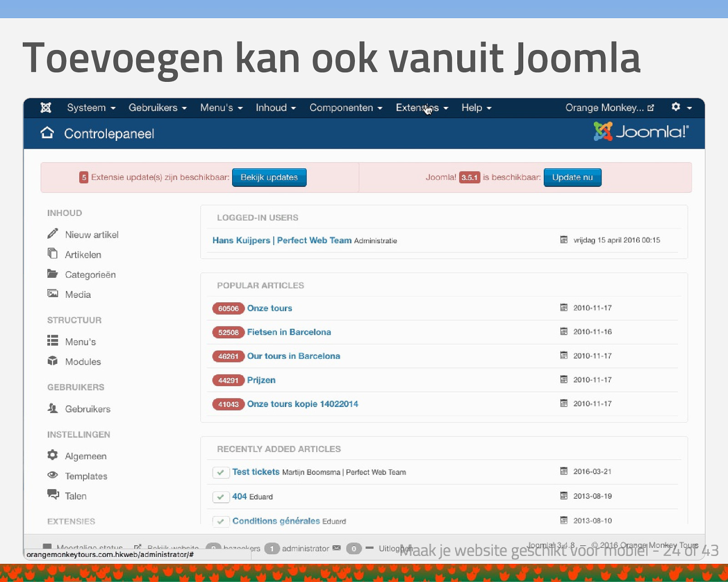
Task: Open the Extensies dropdown menu
Action: tap(422, 108)
